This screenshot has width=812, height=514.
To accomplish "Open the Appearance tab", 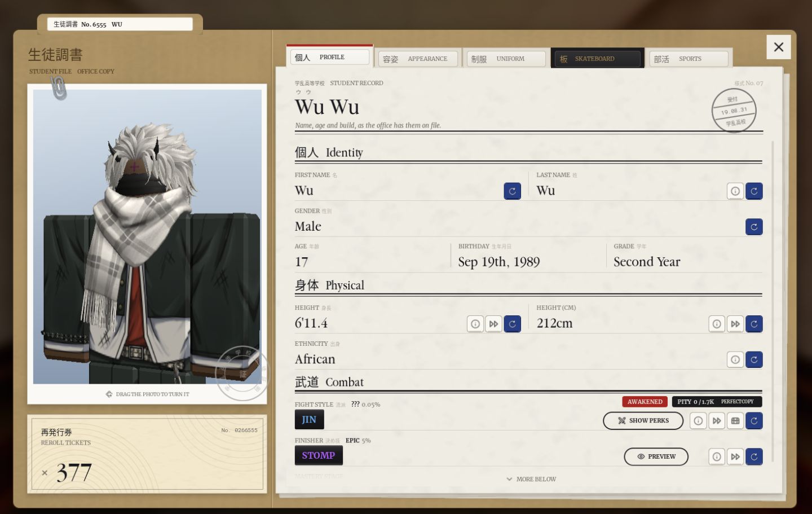I will point(418,59).
